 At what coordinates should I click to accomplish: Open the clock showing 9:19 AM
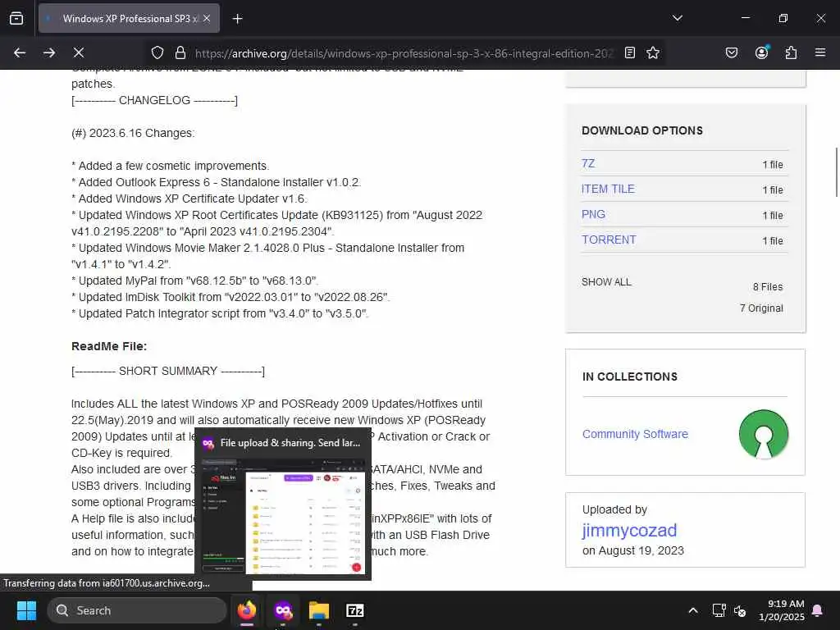[x=782, y=610]
